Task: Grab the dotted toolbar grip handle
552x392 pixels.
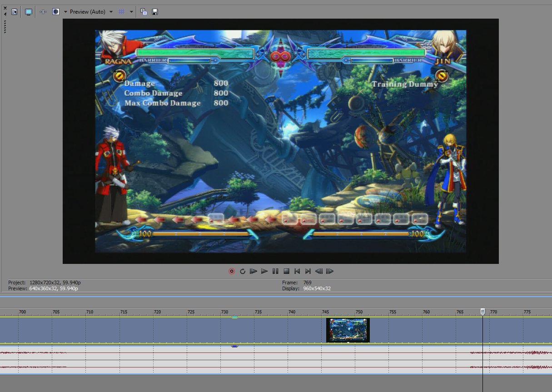Action: pos(5,27)
